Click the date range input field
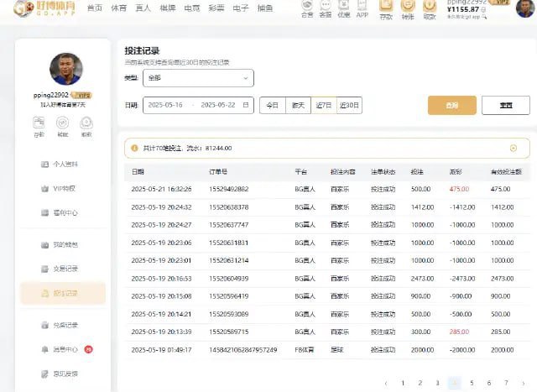 click(x=198, y=106)
